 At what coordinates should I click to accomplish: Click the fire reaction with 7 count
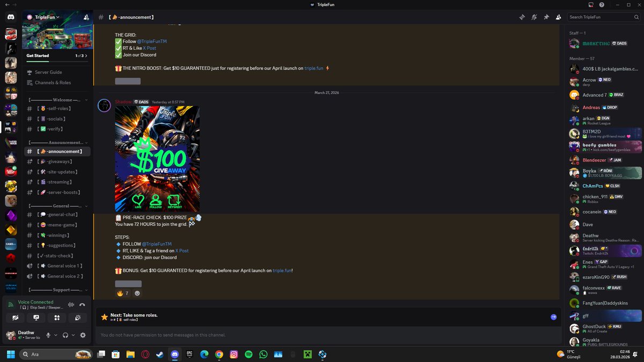point(123,293)
